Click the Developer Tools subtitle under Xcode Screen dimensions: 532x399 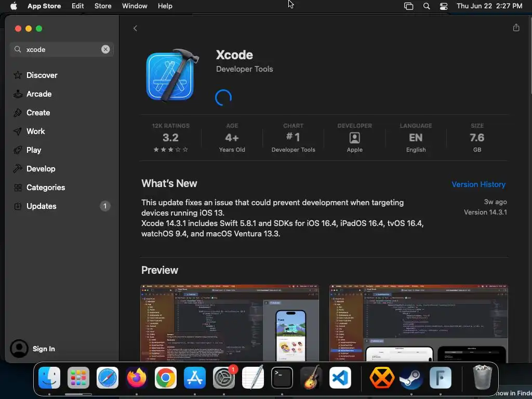[244, 69]
